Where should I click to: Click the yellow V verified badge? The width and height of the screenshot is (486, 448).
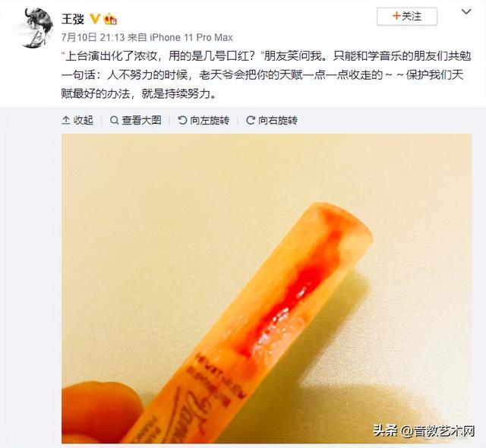tap(94, 19)
